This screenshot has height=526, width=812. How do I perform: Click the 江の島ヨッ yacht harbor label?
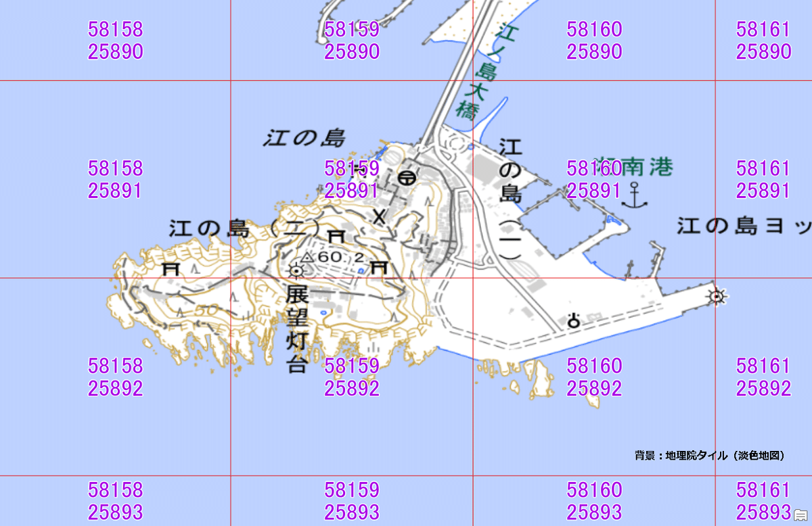744,226
